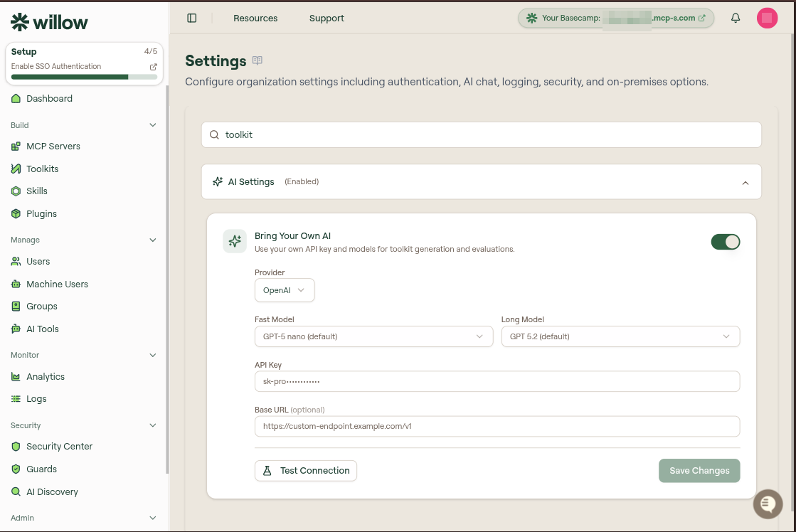This screenshot has height=532, width=796.
Task: Click the Setup progress bar
Action: pos(84,77)
